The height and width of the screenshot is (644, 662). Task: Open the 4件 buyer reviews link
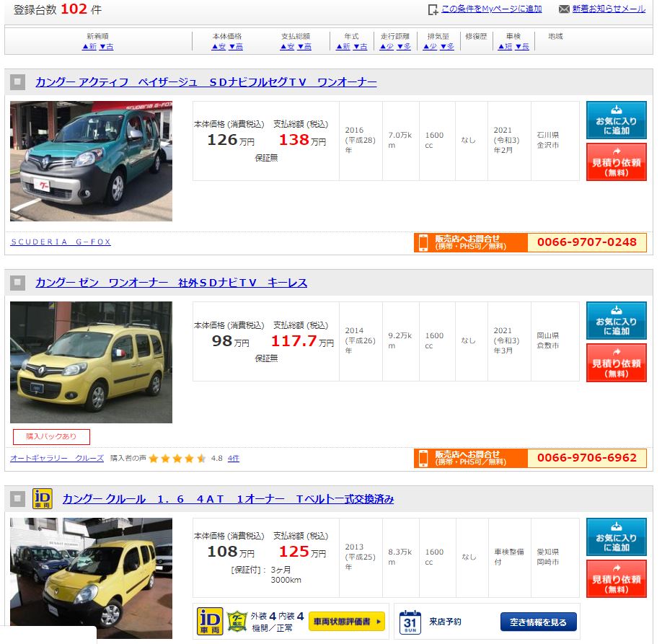(234, 458)
